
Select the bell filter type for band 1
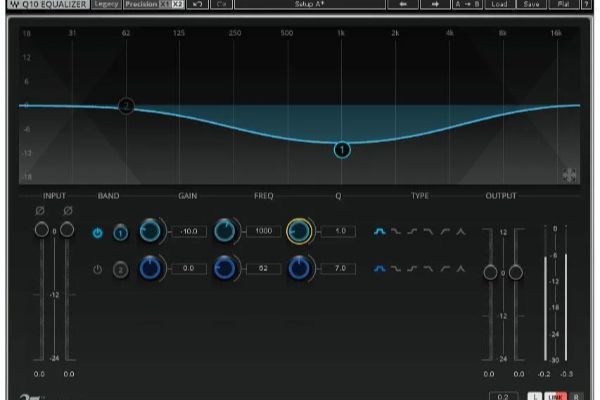pyautogui.click(x=380, y=232)
